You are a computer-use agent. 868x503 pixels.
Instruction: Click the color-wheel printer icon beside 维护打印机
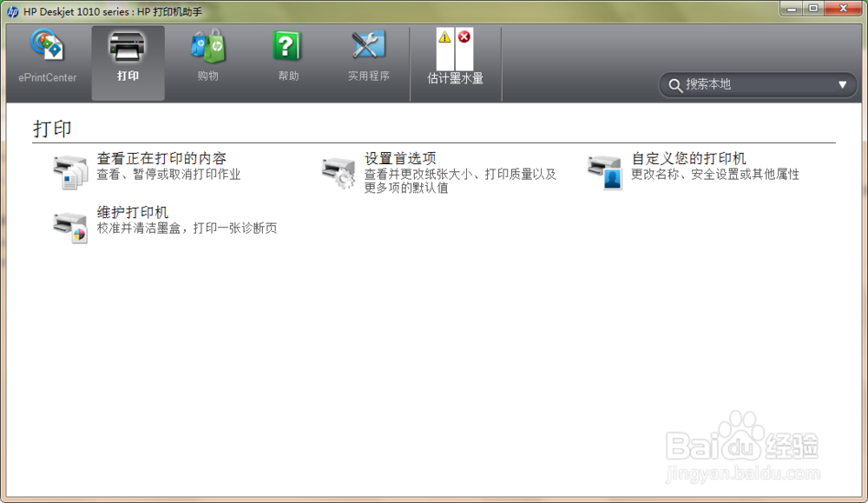click(x=70, y=227)
